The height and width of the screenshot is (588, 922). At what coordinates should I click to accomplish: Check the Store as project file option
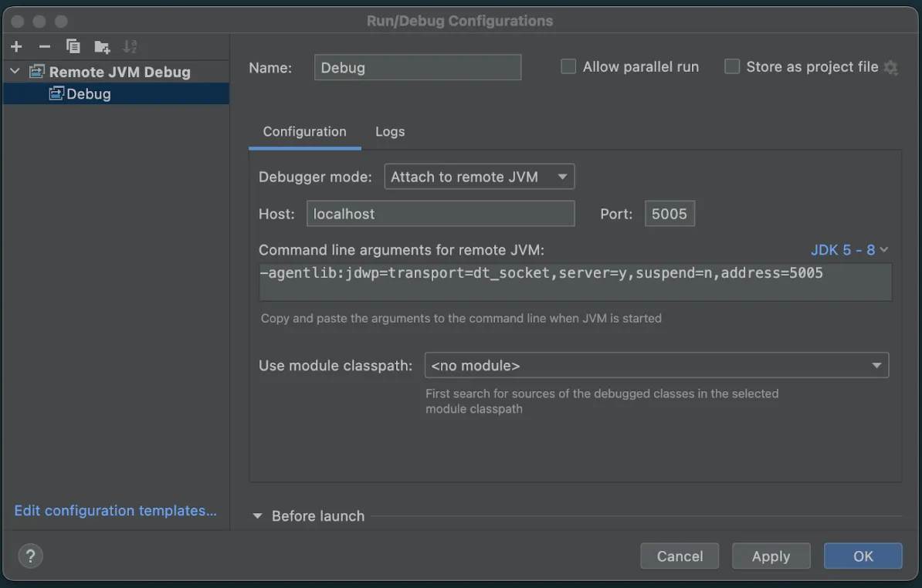coord(732,67)
